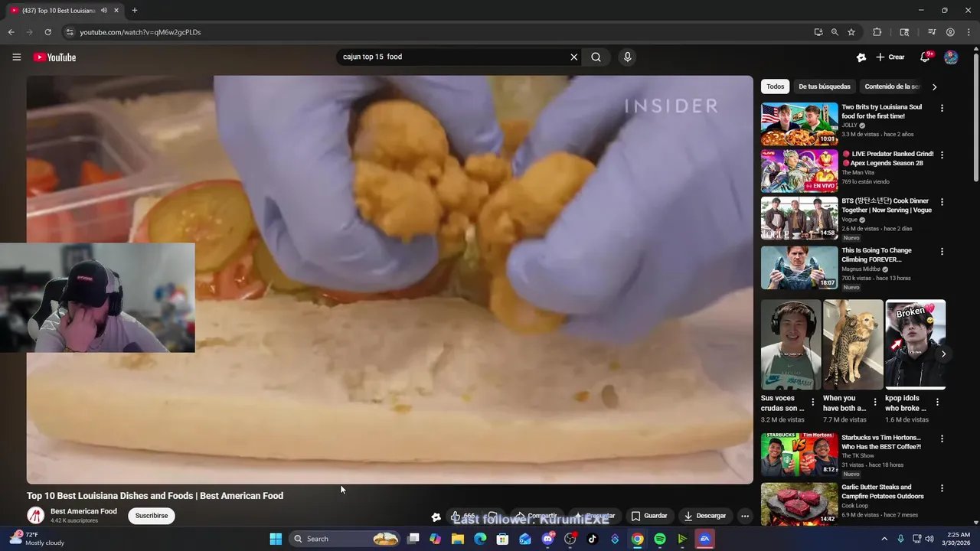
Task: Click the address bar URL
Action: click(x=140, y=32)
